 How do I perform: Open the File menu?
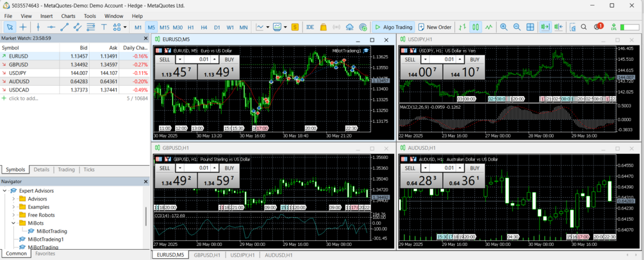8,16
